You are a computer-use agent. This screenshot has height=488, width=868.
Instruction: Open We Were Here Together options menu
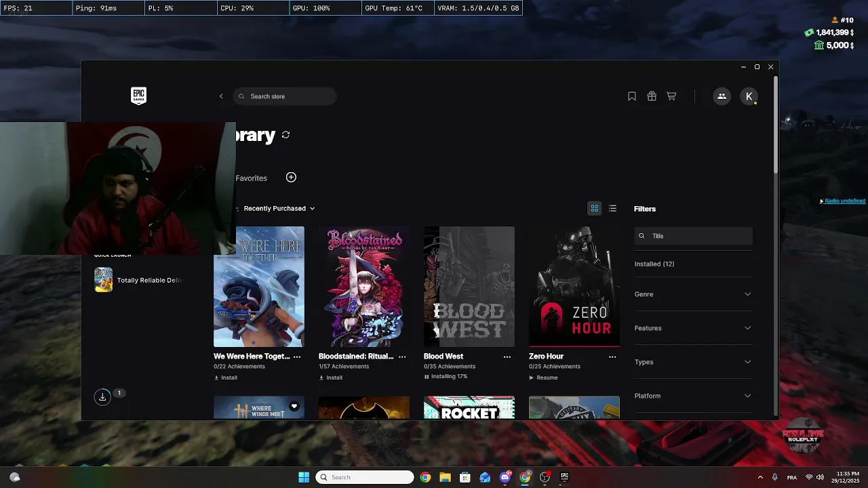coord(297,357)
